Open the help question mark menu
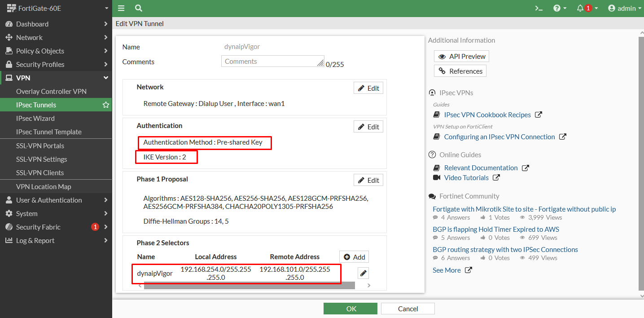 [x=557, y=8]
